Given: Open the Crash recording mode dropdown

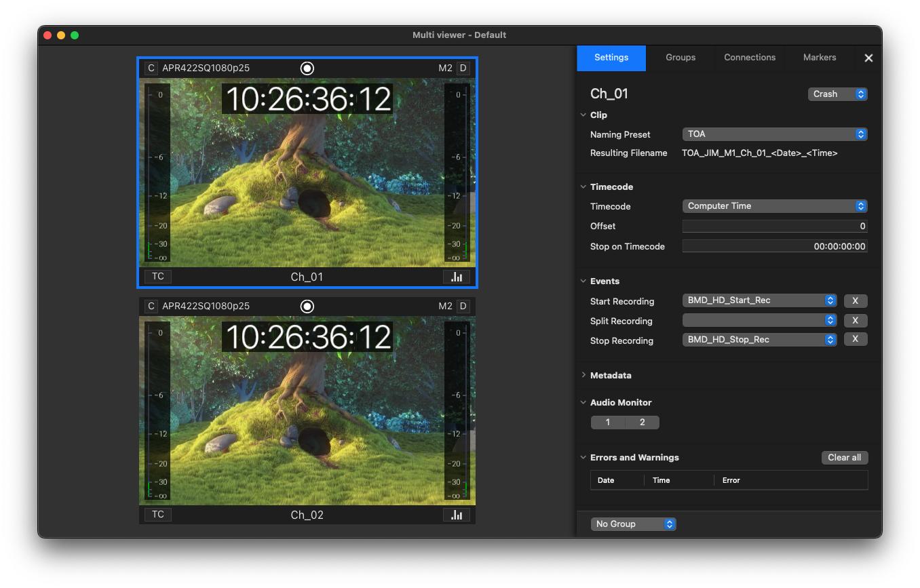Looking at the screenshot, I should point(837,94).
